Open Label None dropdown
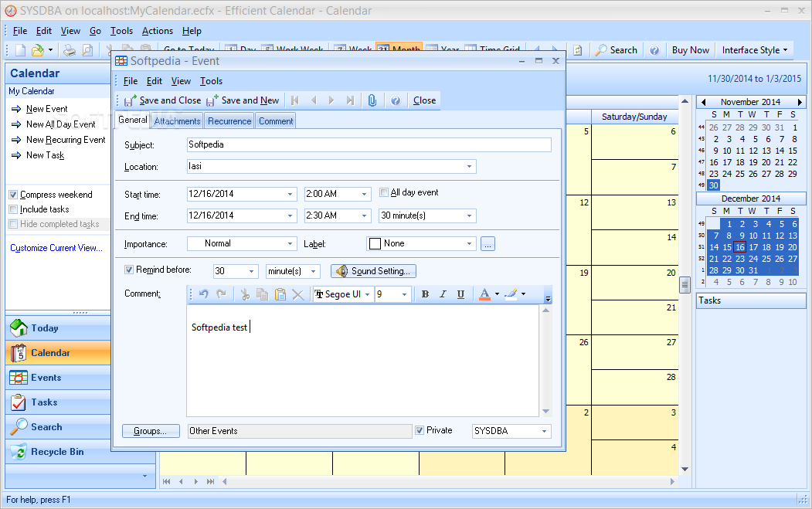The image size is (812, 509). [x=469, y=243]
